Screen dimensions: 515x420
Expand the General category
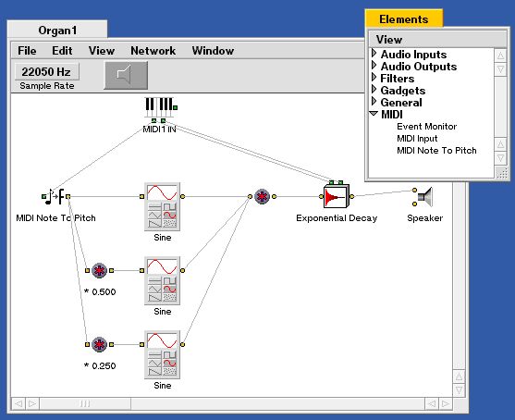tap(374, 101)
